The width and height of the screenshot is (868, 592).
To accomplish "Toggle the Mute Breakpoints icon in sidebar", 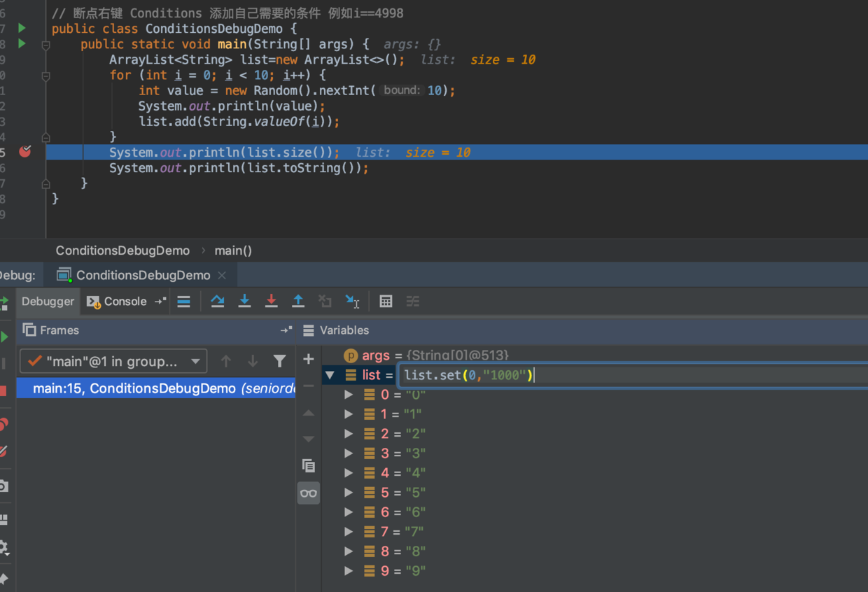I will tap(4, 452).
